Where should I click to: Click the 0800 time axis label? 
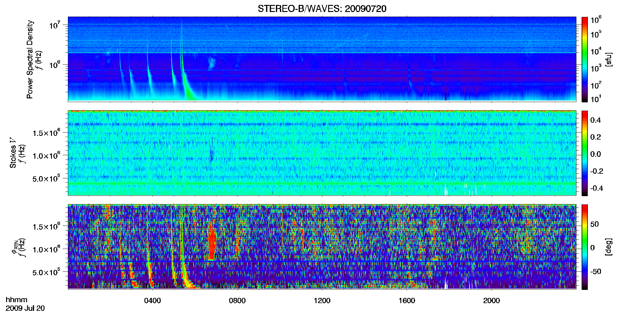(x=237, y=301)
